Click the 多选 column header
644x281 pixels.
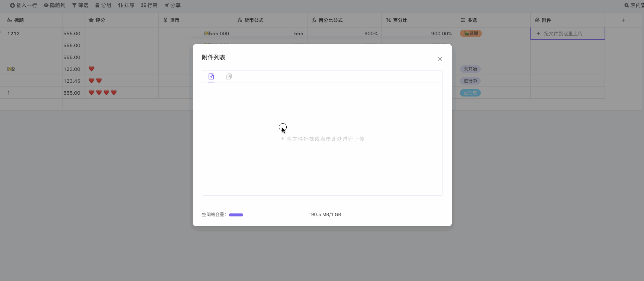point(472,20)
